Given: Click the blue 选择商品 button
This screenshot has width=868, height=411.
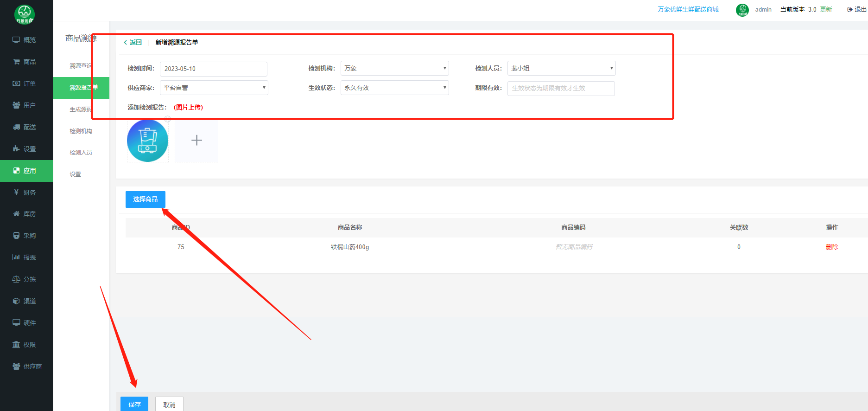Looking at the screenshot, I should click(x=145, y=199).
